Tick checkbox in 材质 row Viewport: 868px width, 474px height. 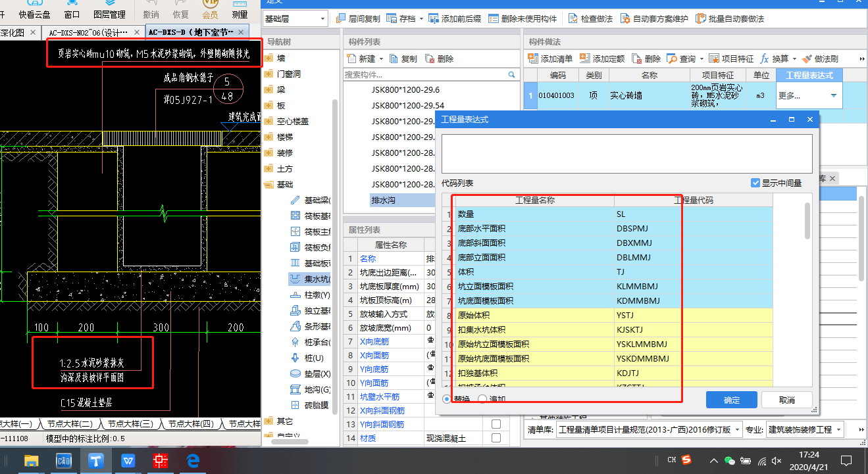pyautogui.click(x=496, y=438)
